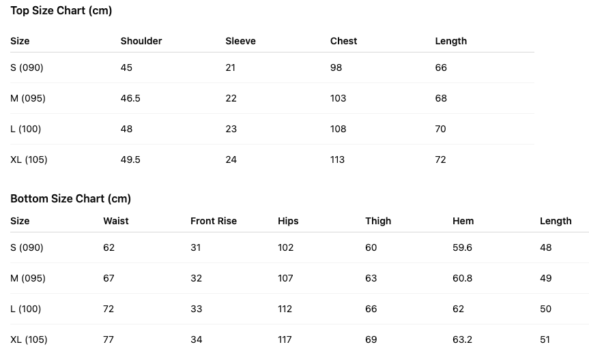Click the Bottom Size Chart (cm) heading
The width and height of the screenshot is (589, 364).
[x=70, y=198]
